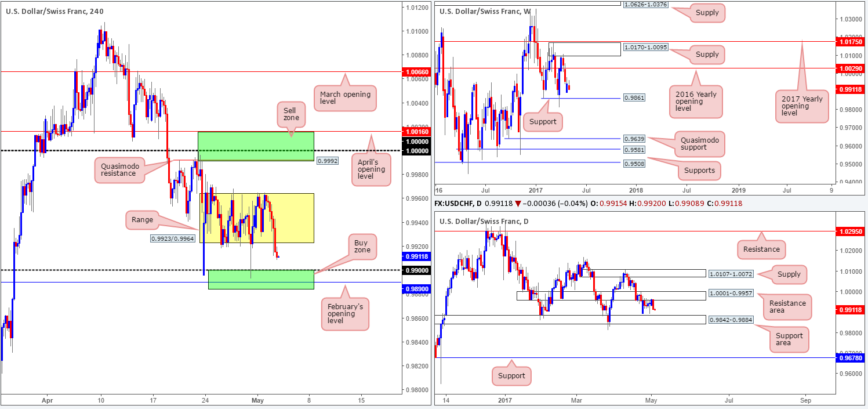
Task: Click the Supply callout beside 1.0626-1.0376
Action: coord(707,13)
